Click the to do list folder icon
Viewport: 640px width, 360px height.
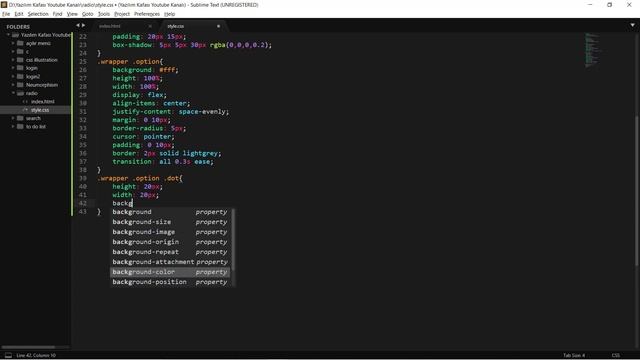click(x=20, y=127)
